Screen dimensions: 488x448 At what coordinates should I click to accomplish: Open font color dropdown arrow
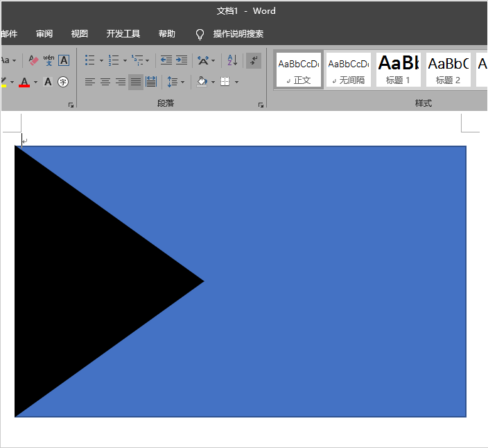coord(35,83)
